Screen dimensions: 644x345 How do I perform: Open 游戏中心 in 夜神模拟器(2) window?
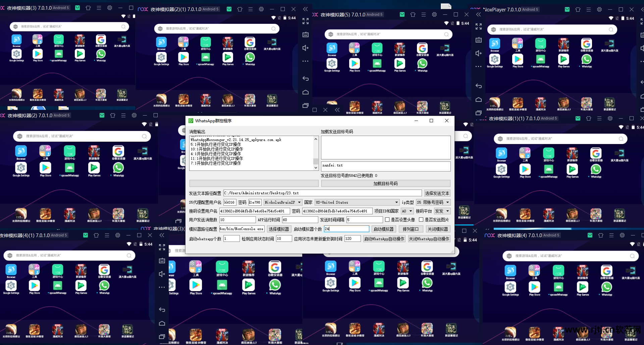click(69, 152)
